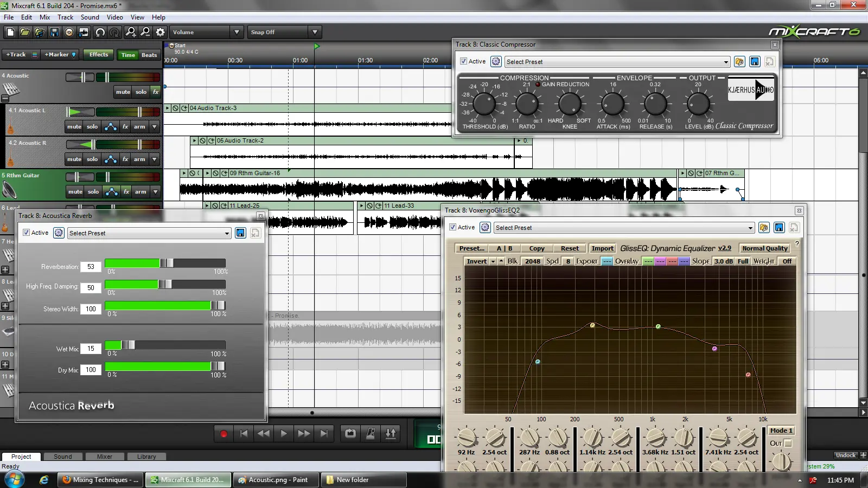This screenshot has width=868, height=488.
Task: Jump to the end of the project
Action: pos(324,434)
